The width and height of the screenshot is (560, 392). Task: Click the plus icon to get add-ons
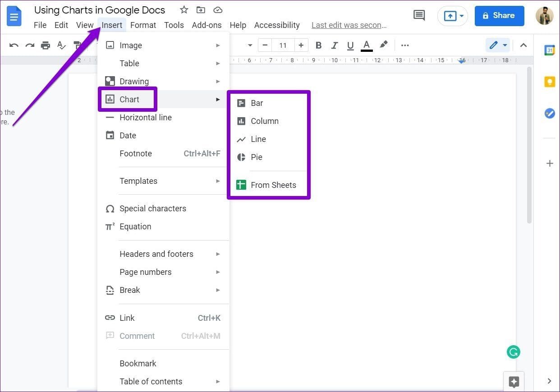[x=549, y=163]
